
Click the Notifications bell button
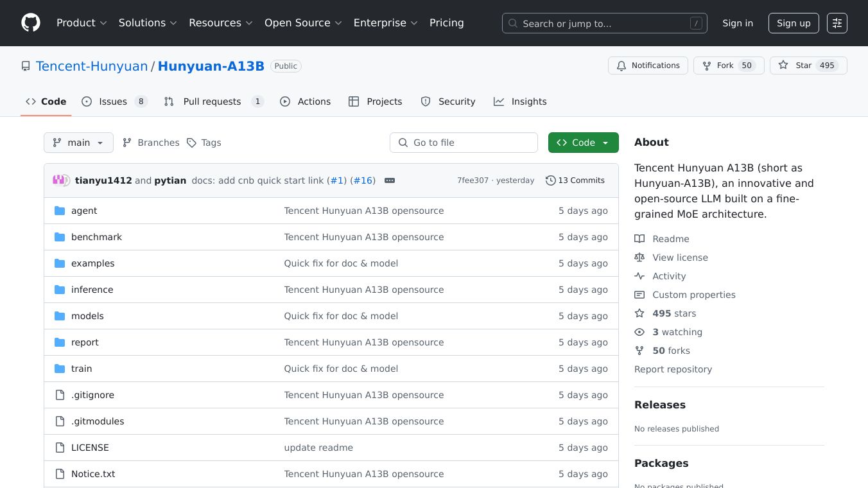[x=648, y=65]
